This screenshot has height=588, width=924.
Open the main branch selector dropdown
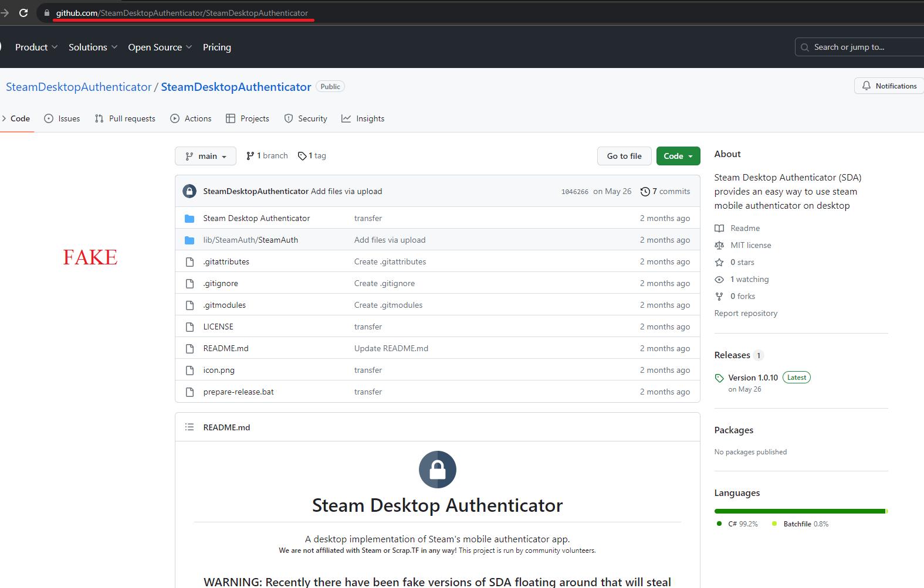tap(205, 156)
